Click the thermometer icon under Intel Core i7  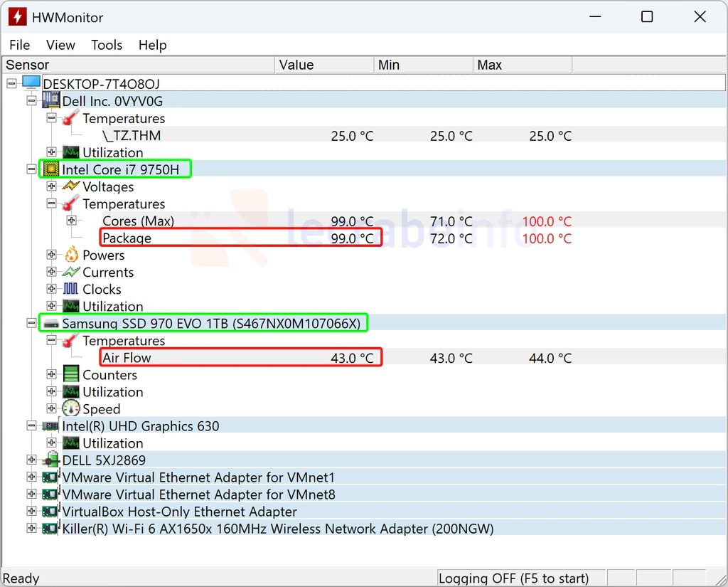(x=70, y=203)
